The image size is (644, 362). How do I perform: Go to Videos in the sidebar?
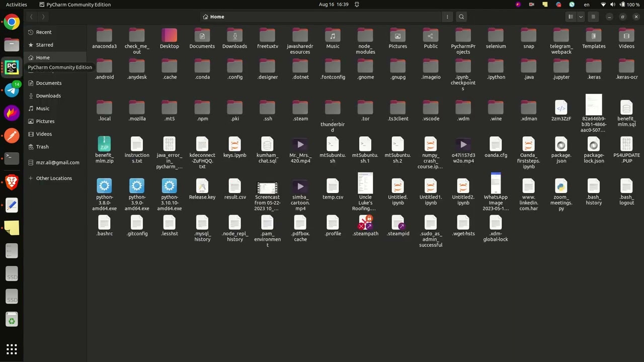pos(55,134)
